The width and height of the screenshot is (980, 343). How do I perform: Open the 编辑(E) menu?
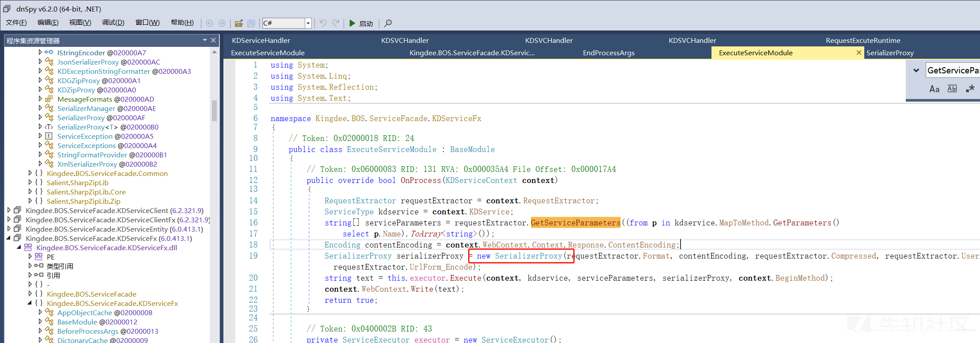pos(48,23)
